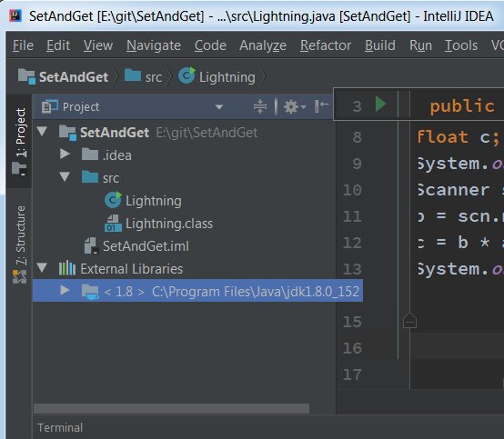Click the Lightning.class binary file icon

[113, 224]
